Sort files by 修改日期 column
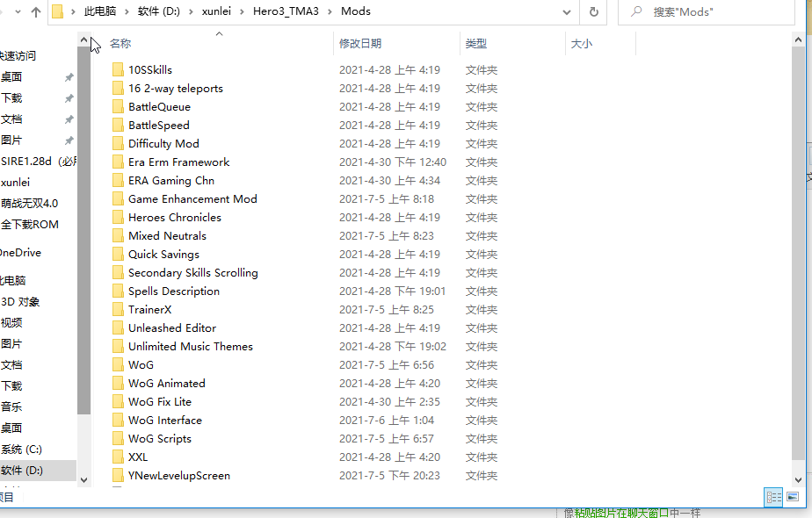Screen dimensions: 812x518 (x=360, y=43)
